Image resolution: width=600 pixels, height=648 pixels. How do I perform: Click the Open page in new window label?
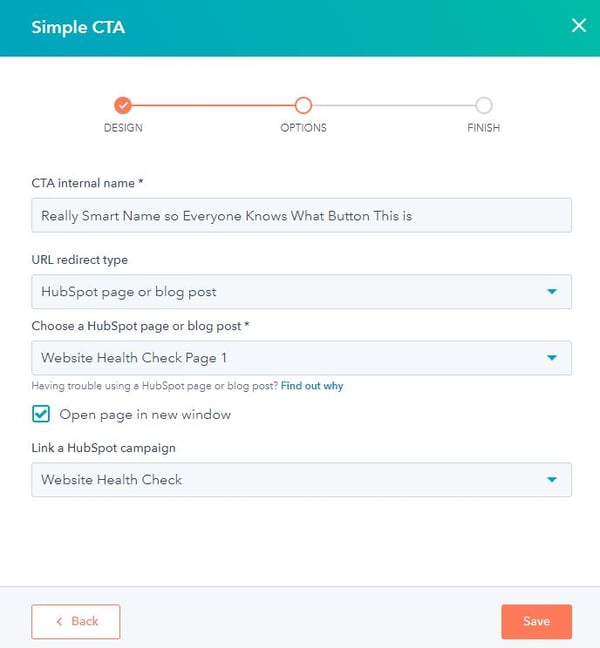point(145,414)
